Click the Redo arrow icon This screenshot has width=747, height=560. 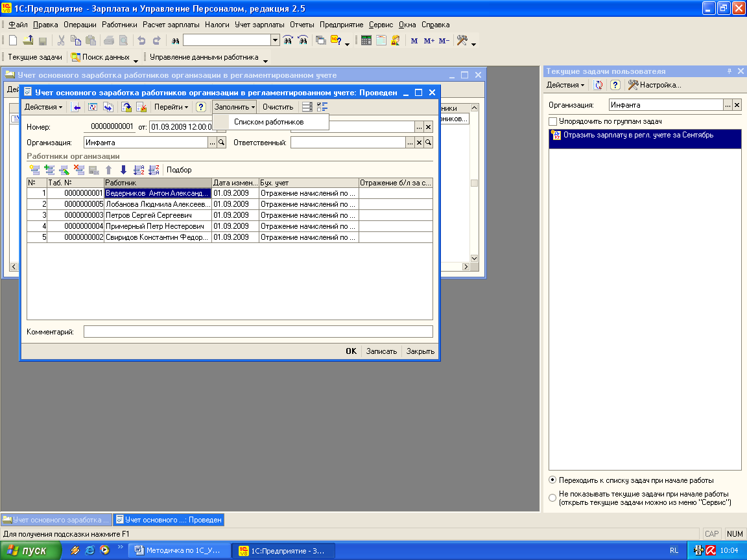(x=156, y=41)
